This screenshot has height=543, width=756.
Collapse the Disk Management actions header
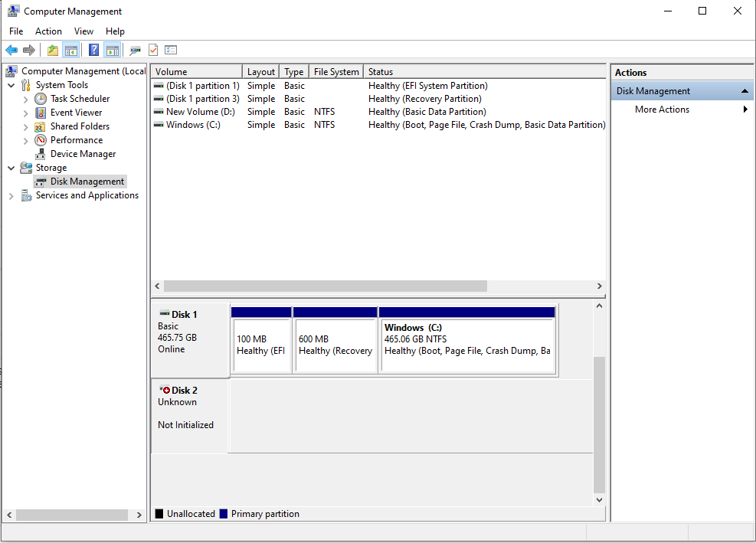pos(744,91)
